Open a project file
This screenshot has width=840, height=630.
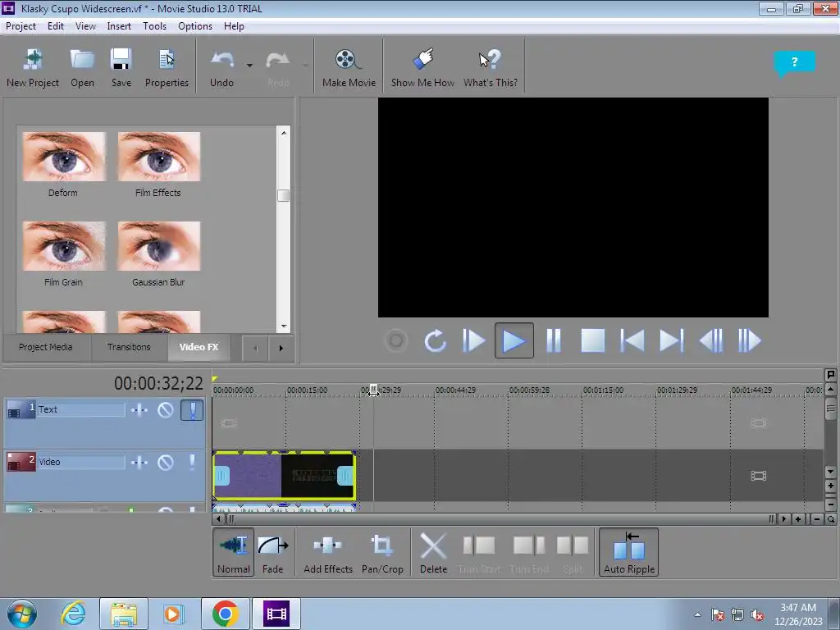(x=82, y=69)
